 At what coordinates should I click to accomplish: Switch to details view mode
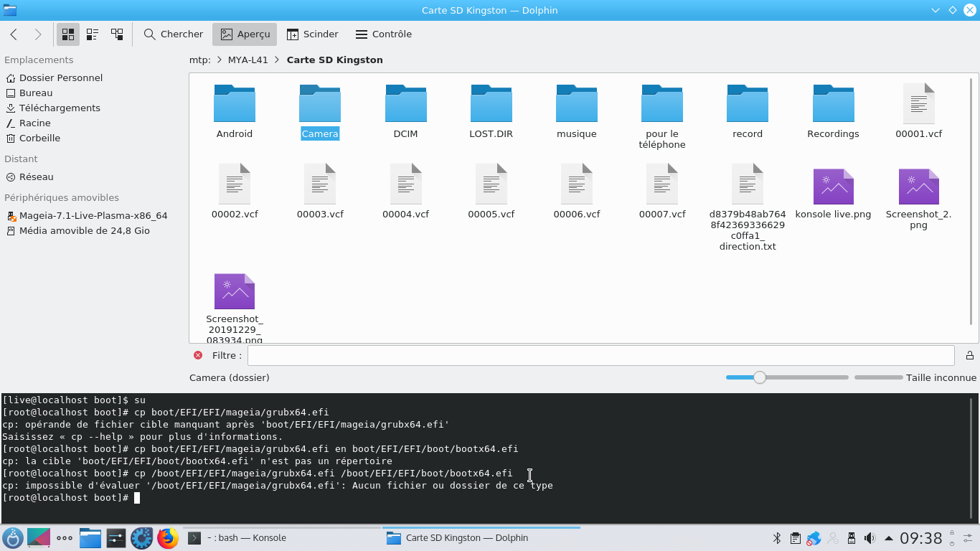(117, 34)
